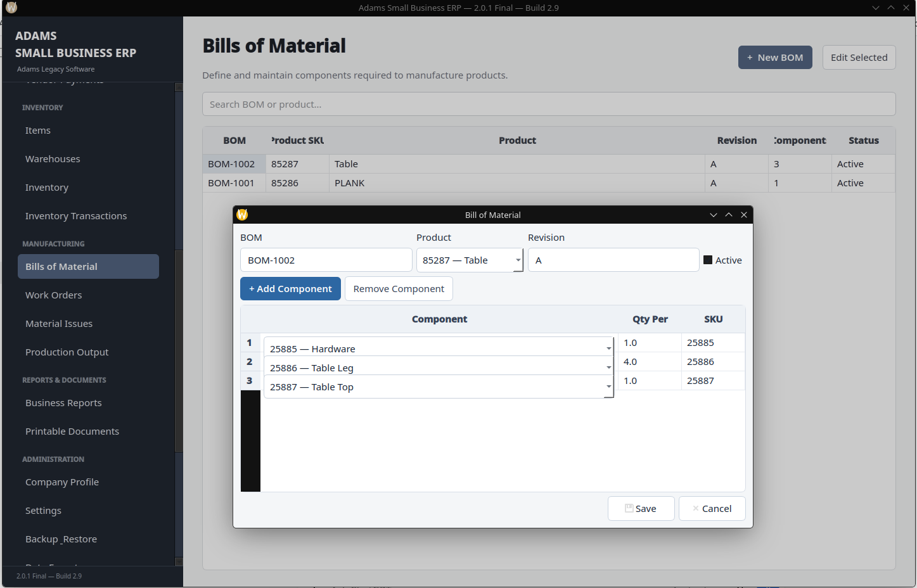The image size is (917, 588).
Task: Click the SKU cell 25886
Action: coord(713,362)
